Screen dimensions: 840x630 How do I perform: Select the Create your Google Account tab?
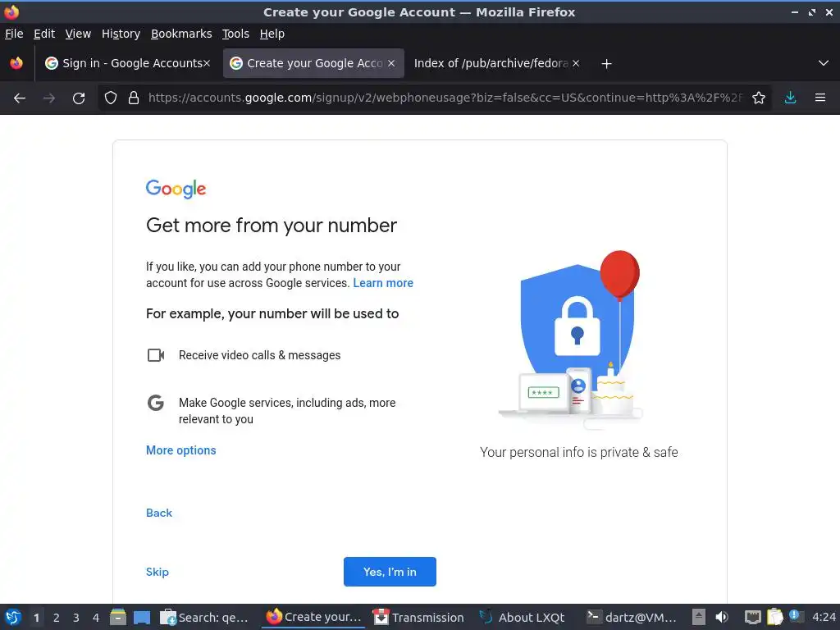[x=313, y=63]
